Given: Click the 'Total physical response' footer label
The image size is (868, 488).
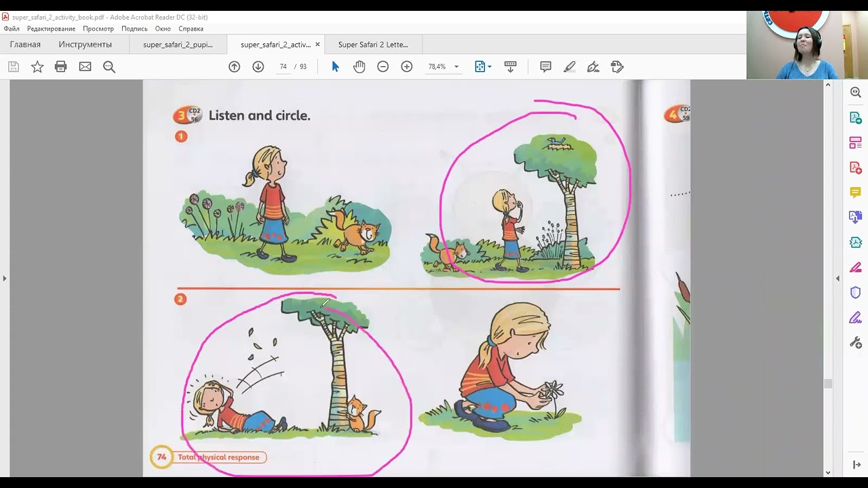Looking at the screenshot, I should click(218, 457).
